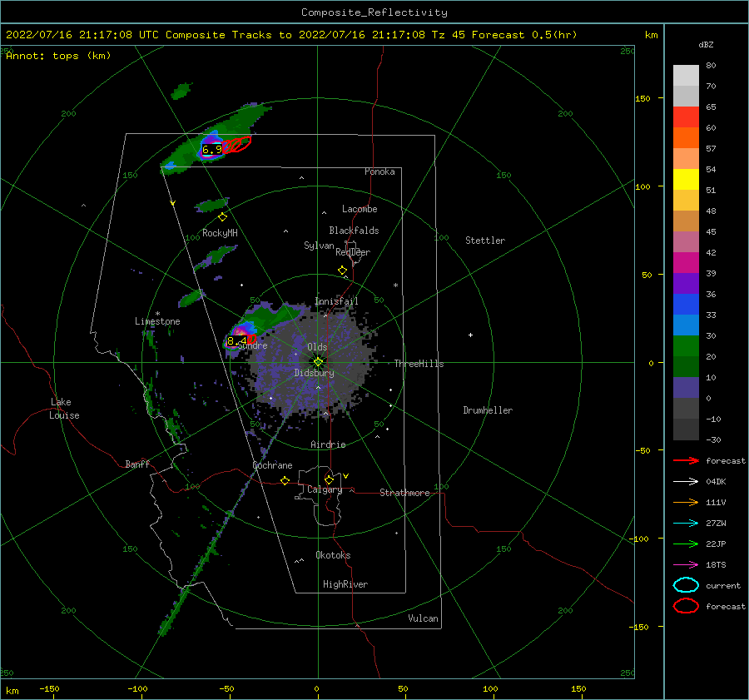Click the 80 value at top of dBZ scale

pyautogui.click(x=711, y=66)
